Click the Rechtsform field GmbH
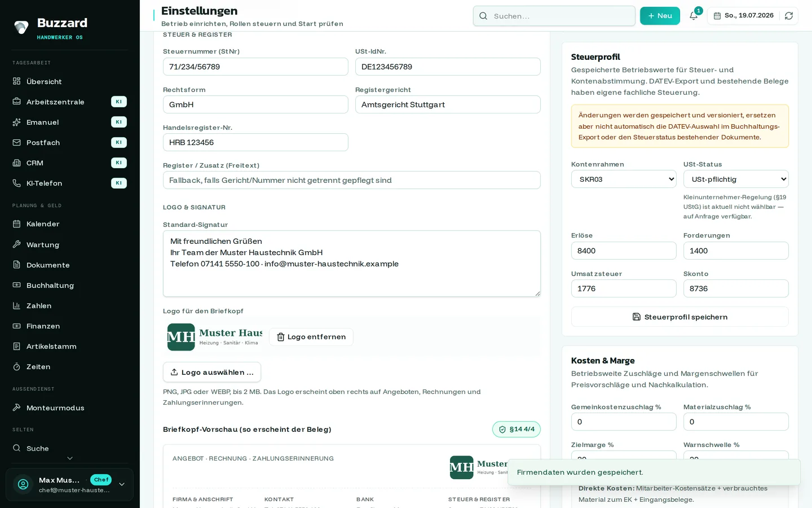 pos(255,104)
